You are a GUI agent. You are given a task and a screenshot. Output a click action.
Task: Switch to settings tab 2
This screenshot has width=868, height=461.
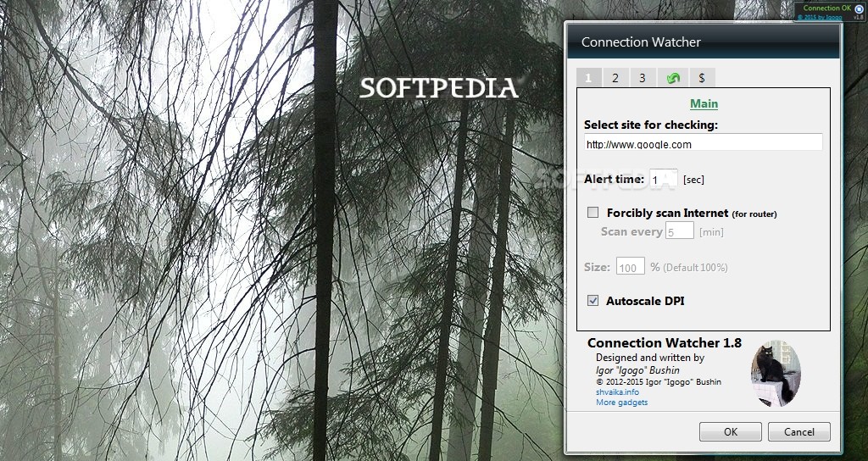615,78
